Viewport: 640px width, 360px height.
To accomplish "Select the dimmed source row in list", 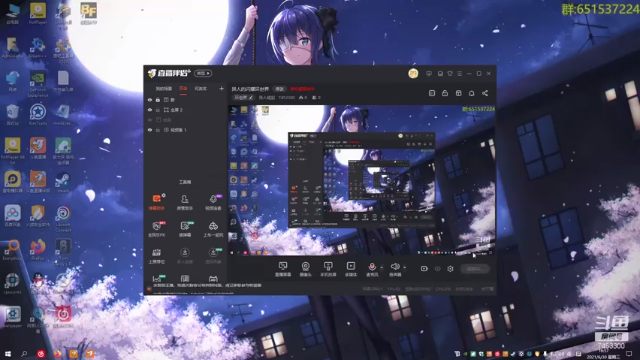I will (x=185, y=120).
